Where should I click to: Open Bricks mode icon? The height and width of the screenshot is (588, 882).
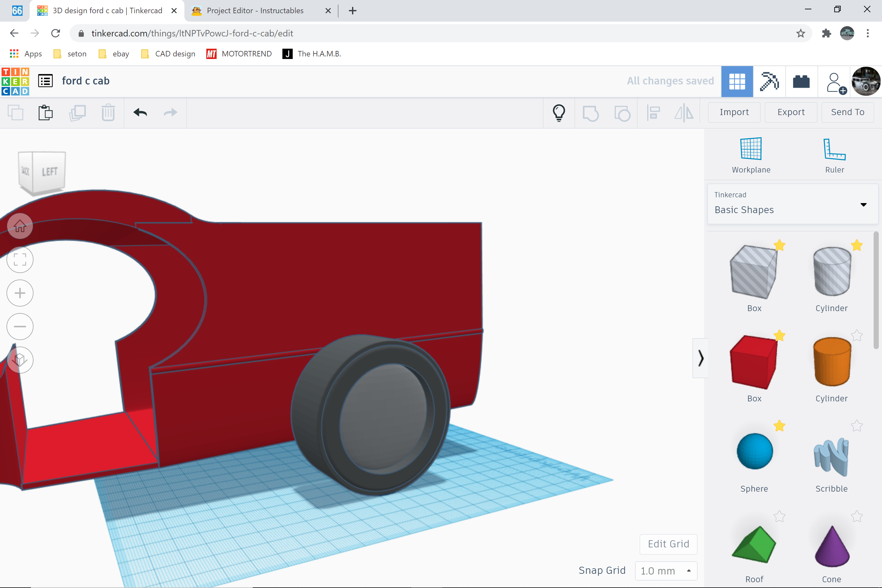click(x=801, y=81)
